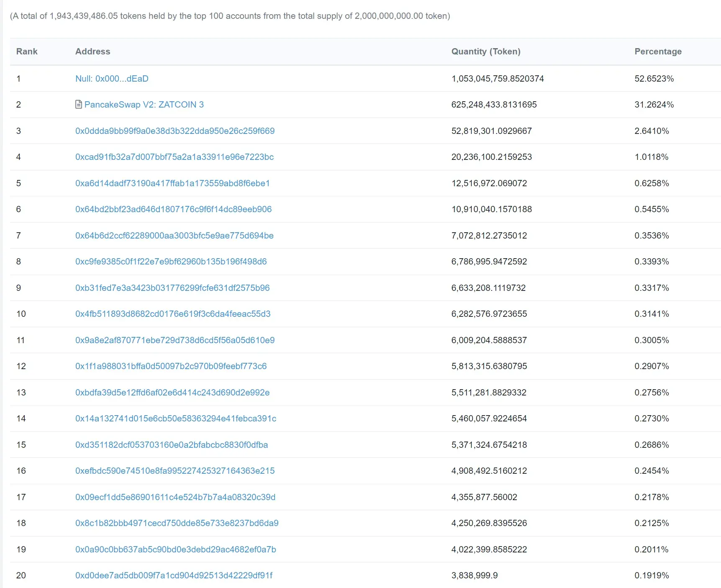The width and height of the screenshot is (721, 588).
Task: Select the quantity 6,009,204.5888537
Action: [489, 340]
